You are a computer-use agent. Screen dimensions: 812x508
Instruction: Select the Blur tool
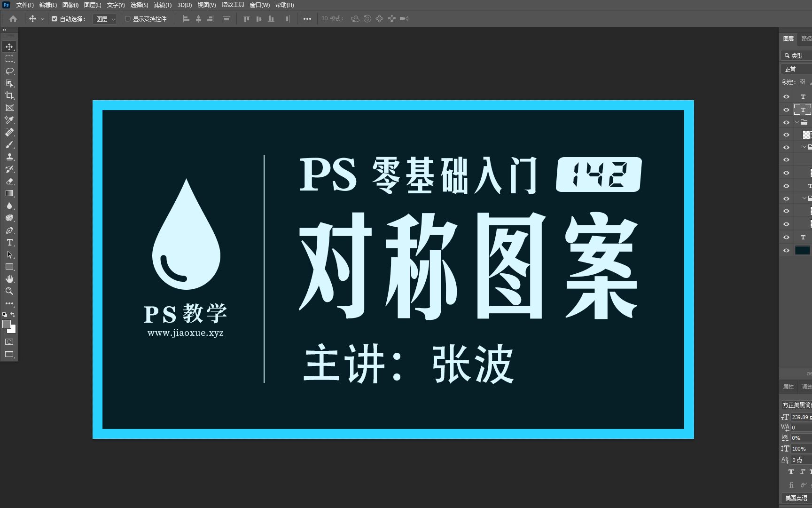coord(9,206)
